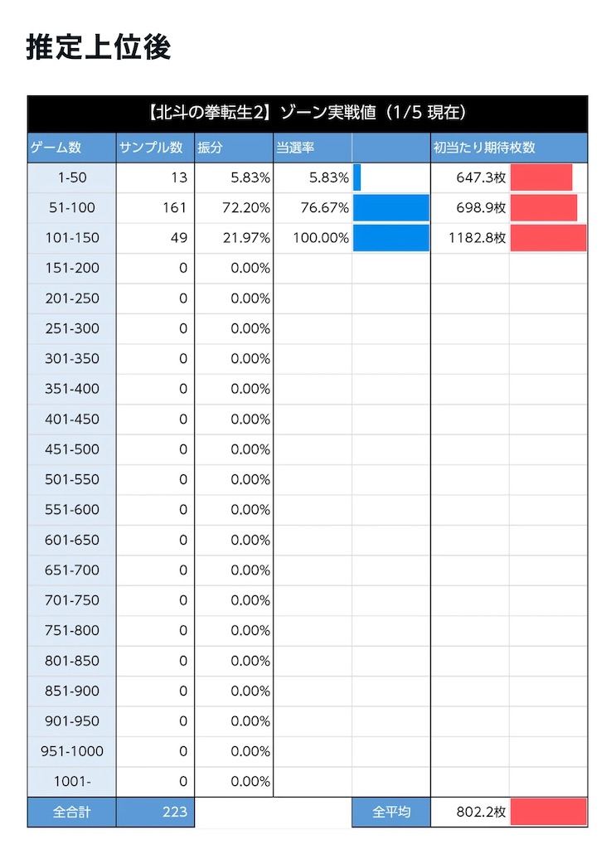Click the blue bar for 76.67% 当選率
The height and width of the screenshot is (849, 616).
pyautogui.click(x=390, y=208)
